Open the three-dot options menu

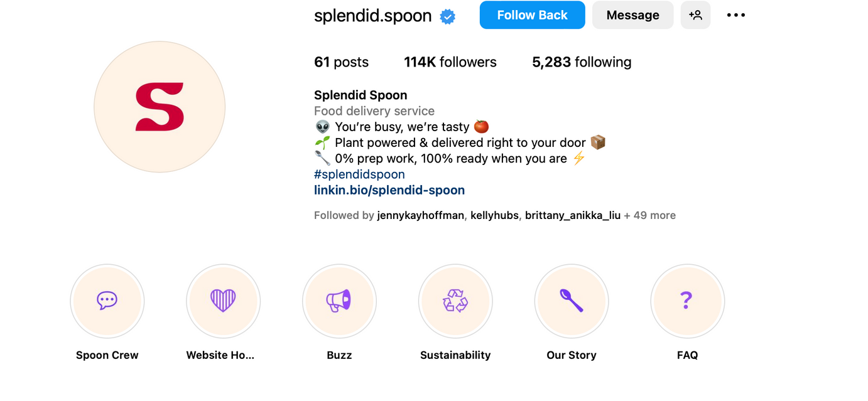click(x=736, y=15)
